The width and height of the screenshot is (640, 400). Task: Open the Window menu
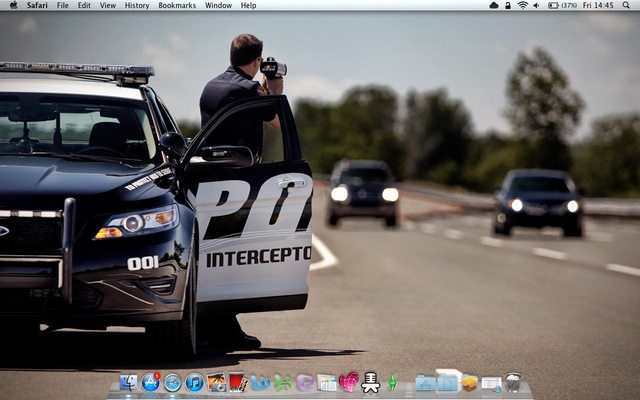coord(218,5)
